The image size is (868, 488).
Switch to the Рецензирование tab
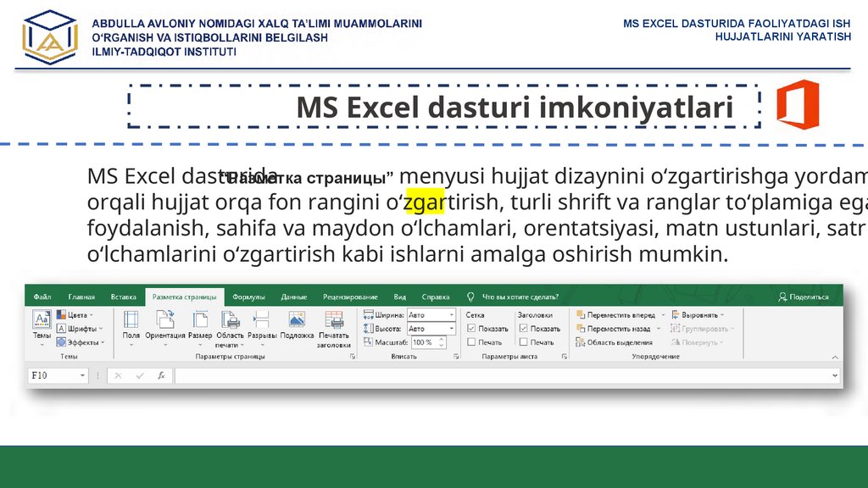[x=350, y=297]
